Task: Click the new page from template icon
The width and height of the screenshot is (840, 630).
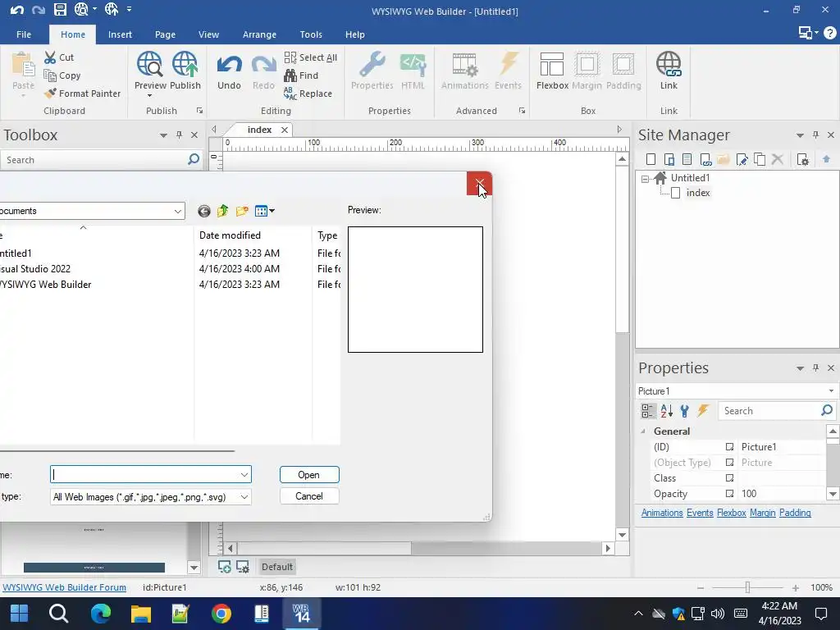Action: coord(687,159)
